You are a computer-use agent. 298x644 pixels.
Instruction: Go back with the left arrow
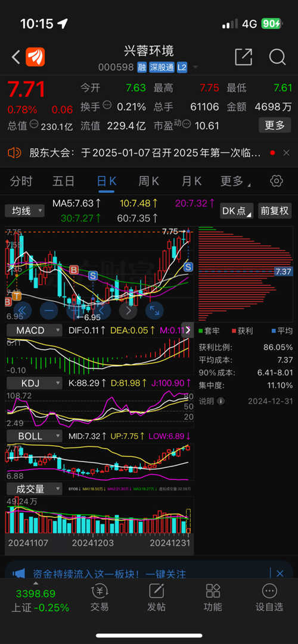(16, 57)
